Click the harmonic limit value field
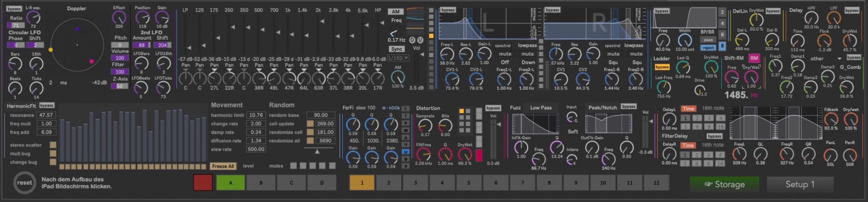868x202 pixels. click(x=256, y=115)
